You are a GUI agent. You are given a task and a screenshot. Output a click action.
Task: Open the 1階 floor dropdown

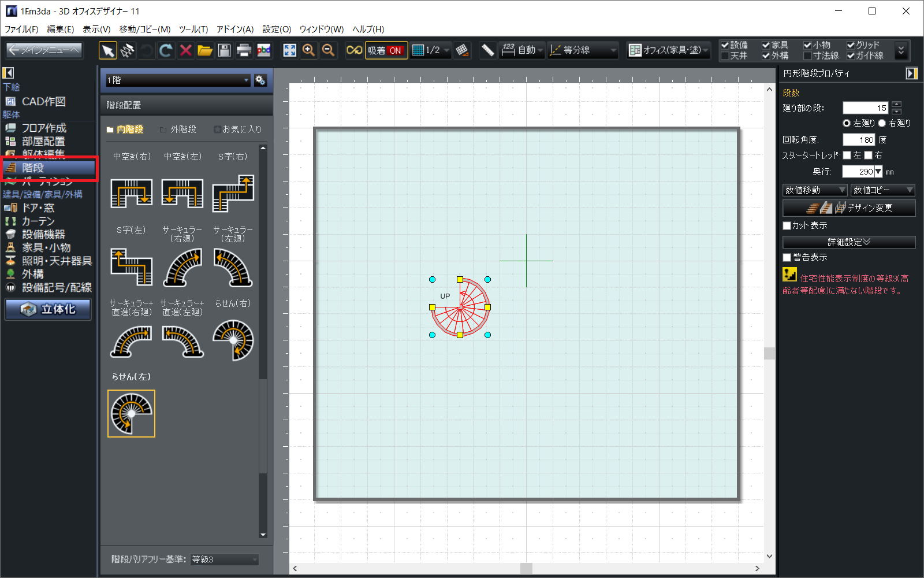point(177,80)
